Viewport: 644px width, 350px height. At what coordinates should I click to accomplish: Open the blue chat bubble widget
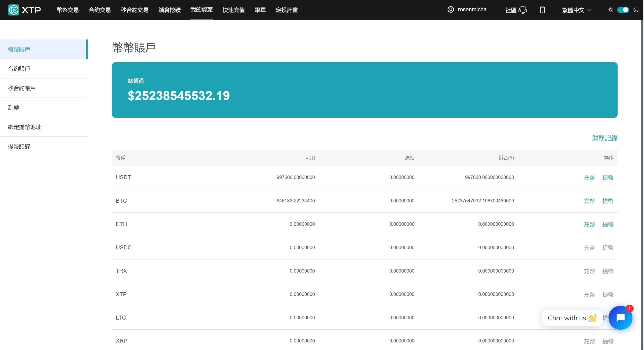click(620, 318)
